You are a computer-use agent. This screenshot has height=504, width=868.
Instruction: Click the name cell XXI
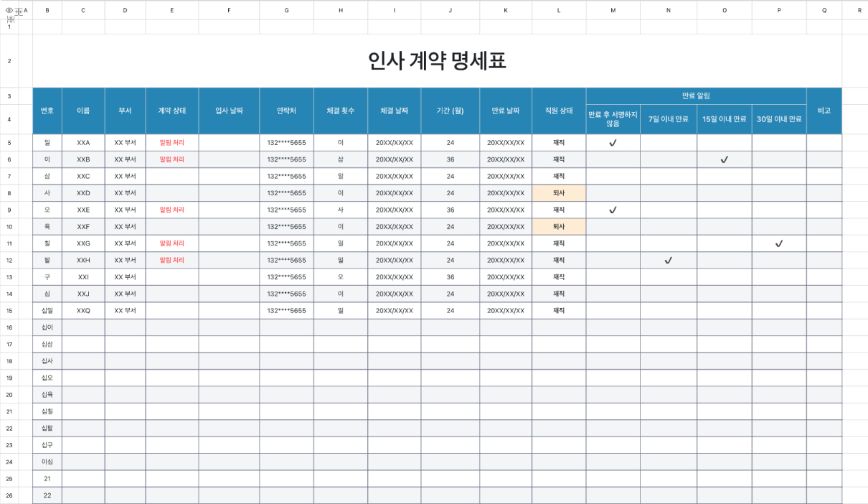(x=83, y=277)
